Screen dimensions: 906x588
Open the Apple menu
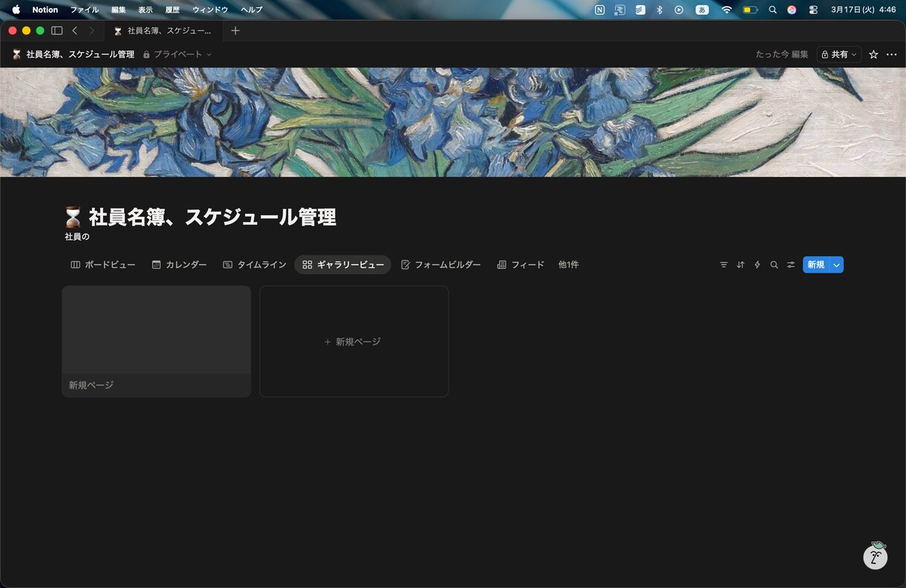(x=16, y=10)
